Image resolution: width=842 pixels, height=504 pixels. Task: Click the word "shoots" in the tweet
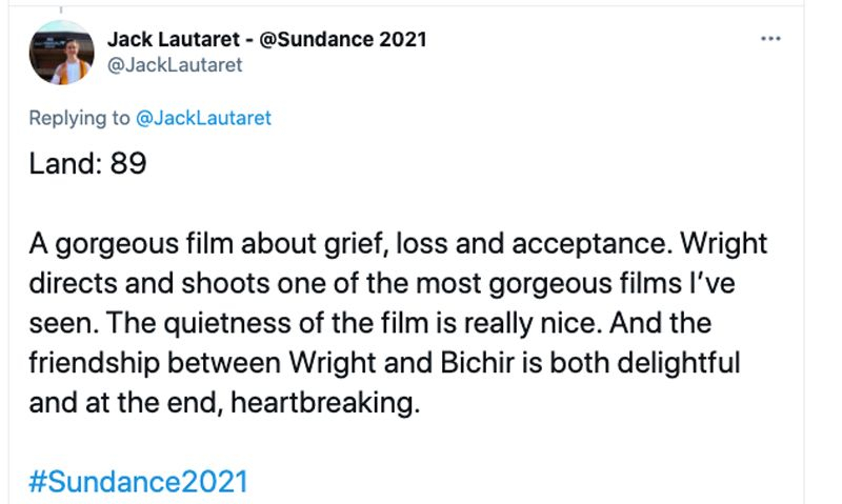pos(225,283)
